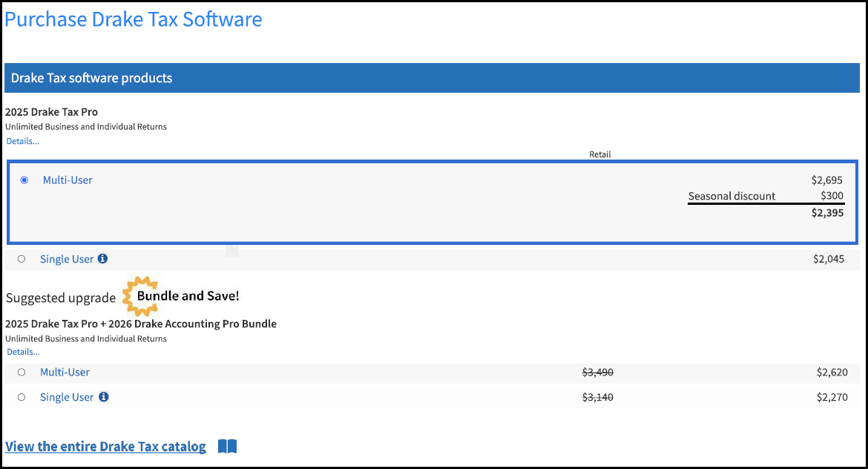868x469 pixels.
Task: Open info icon next to $2,045 Single User
Action: 103,258
